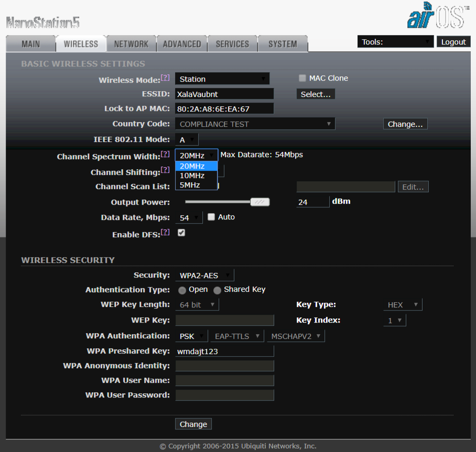This screenshot has height=452, width=476.
Task: Switch to the NETWORK tab
Action: tap(131, 44)
